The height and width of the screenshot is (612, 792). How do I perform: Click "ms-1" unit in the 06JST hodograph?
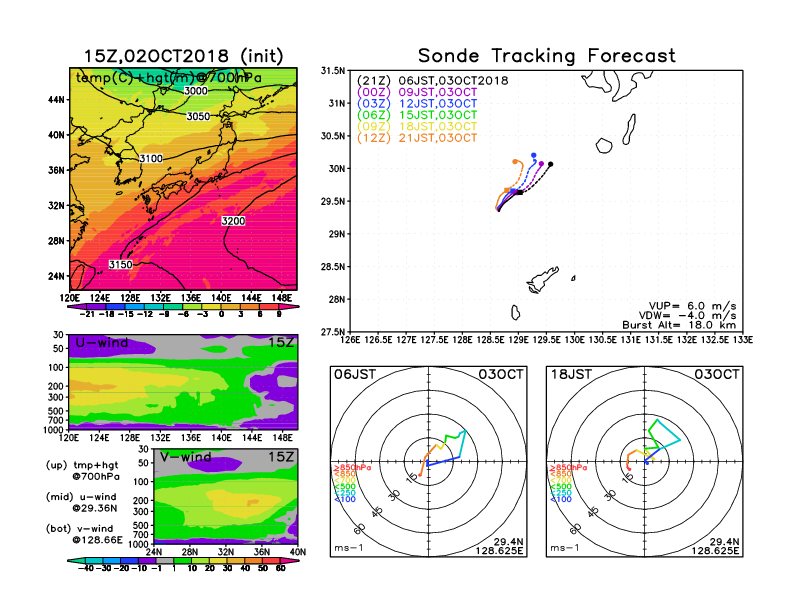tap(349, 548)
